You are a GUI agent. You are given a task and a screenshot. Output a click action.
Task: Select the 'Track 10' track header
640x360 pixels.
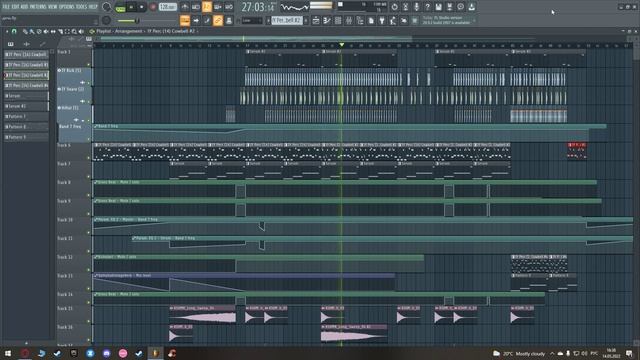pyautogui.click(x=74, y=225)
